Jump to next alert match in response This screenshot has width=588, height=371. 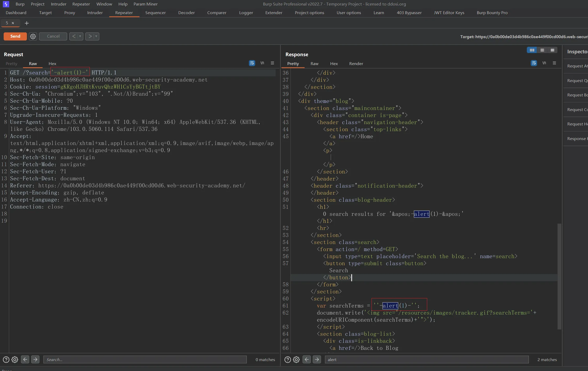click(317, 360)
